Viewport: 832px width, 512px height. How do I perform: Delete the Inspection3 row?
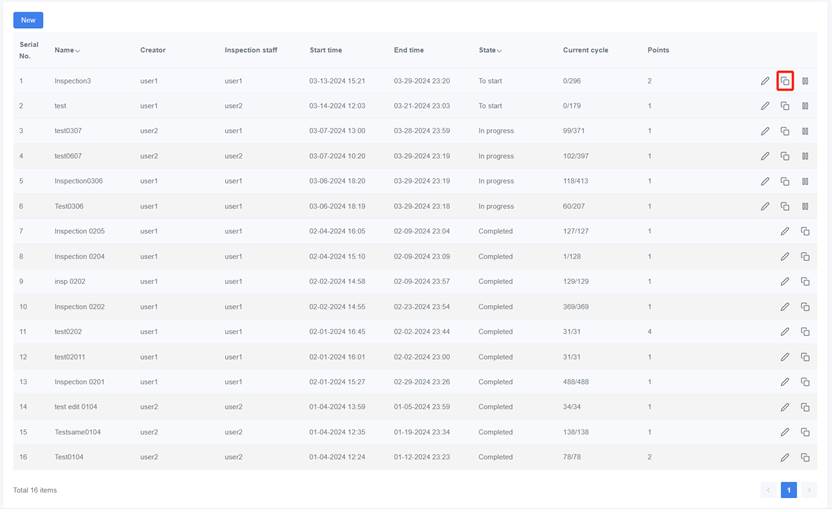(805, 81)
